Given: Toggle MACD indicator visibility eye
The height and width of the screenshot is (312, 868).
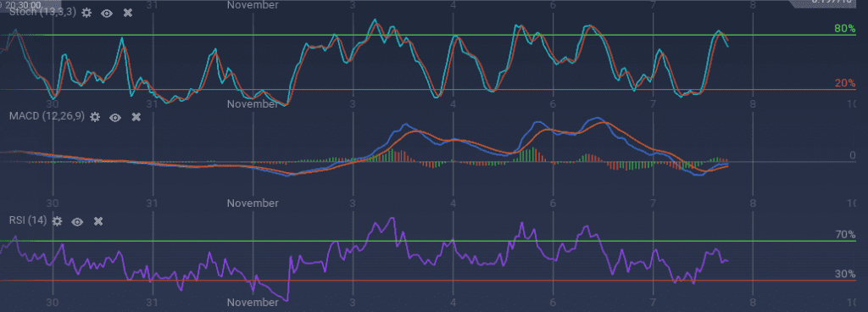Looking at the screenshot, I should pos(115,117).
